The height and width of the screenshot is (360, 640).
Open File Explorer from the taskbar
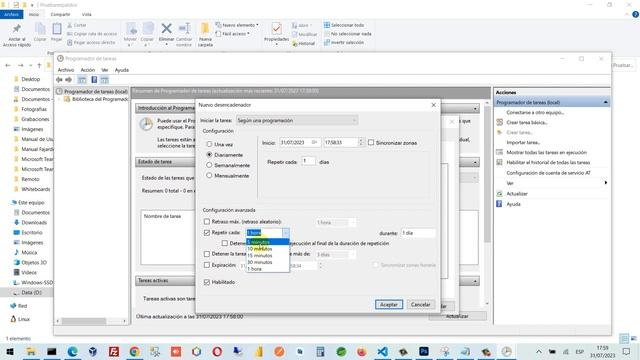(31, 351)
